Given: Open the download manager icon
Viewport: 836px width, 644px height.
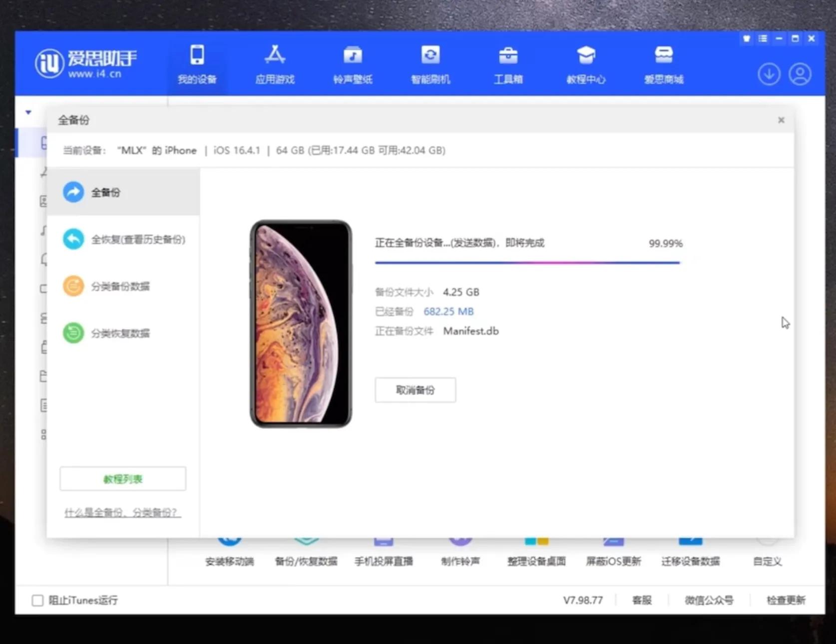Looking at the screenshot, I should pyautogui.click(x=769, y=73).
